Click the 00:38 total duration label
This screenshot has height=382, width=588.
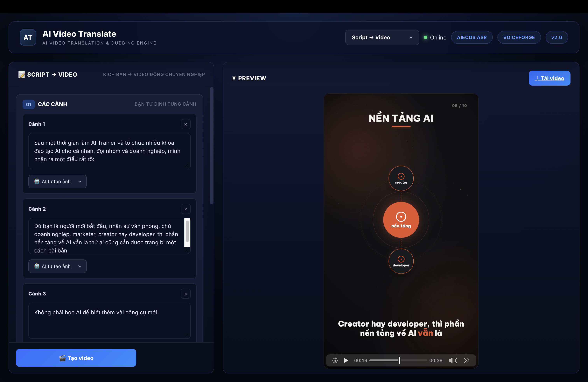(436, 360)
